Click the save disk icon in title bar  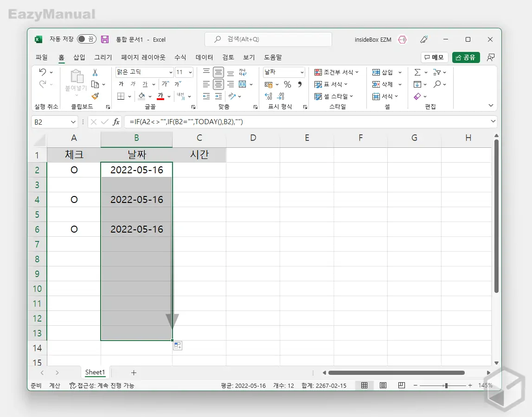(x=105, y=39)
